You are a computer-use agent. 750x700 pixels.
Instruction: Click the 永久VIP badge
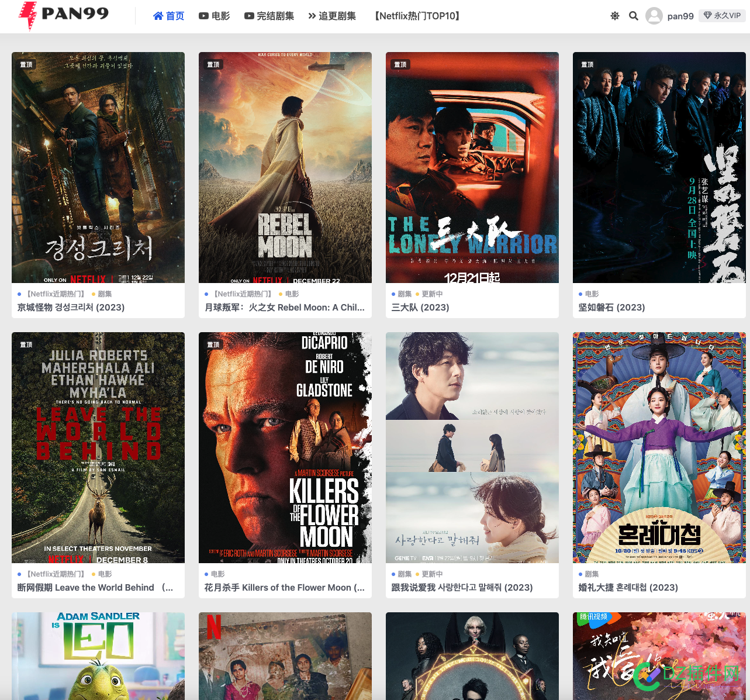pyautogui.click(x=722, y=16)
